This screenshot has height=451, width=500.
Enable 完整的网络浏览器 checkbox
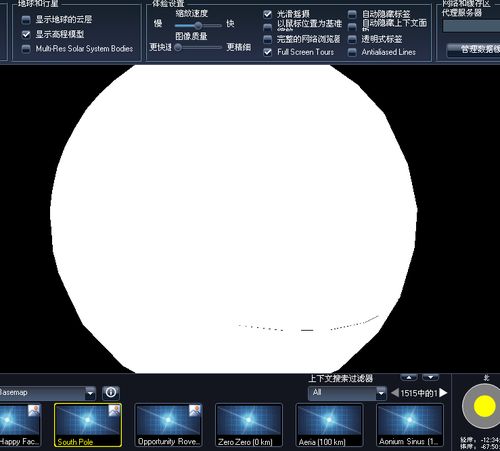click(268, 39)
